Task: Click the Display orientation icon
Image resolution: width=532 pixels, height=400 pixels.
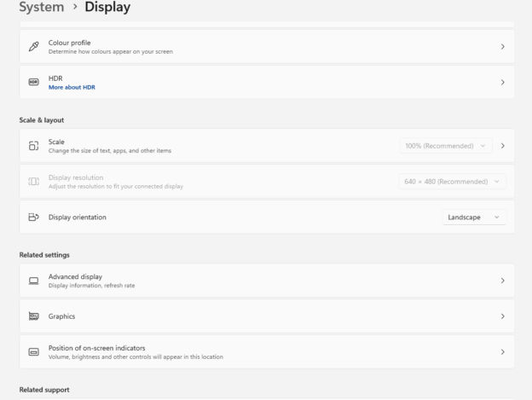Action: [33, 217]
